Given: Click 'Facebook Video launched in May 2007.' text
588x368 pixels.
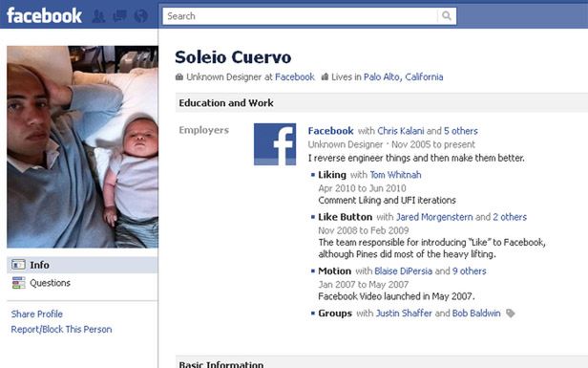Looking at the screenshot, I should tap(396, 296).
